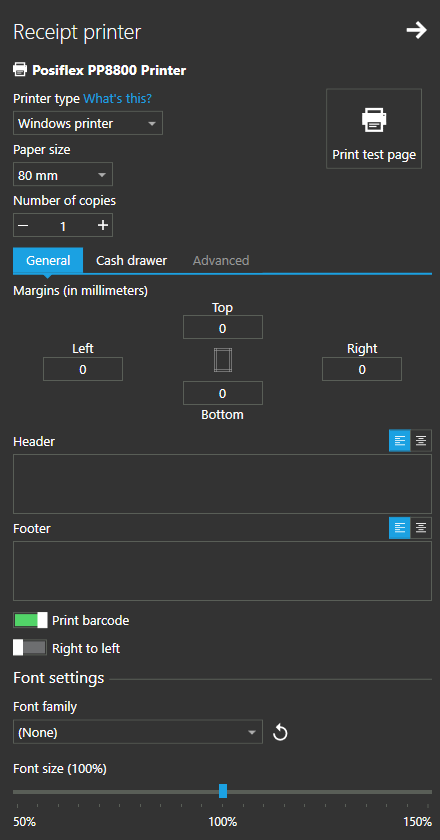The image size is (440, 840).
Task: Set header alignment to center
Action: click(421, 441)
